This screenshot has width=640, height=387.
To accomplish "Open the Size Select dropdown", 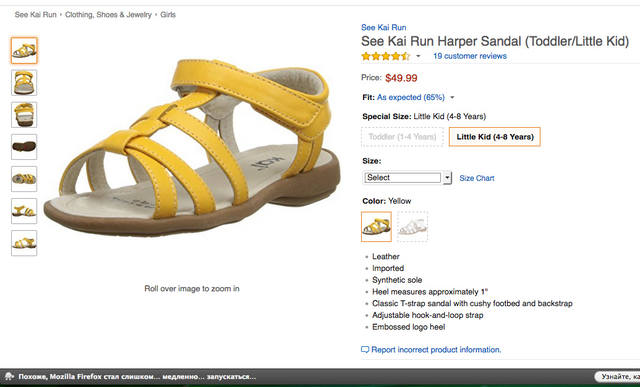I will pos(407,178).
